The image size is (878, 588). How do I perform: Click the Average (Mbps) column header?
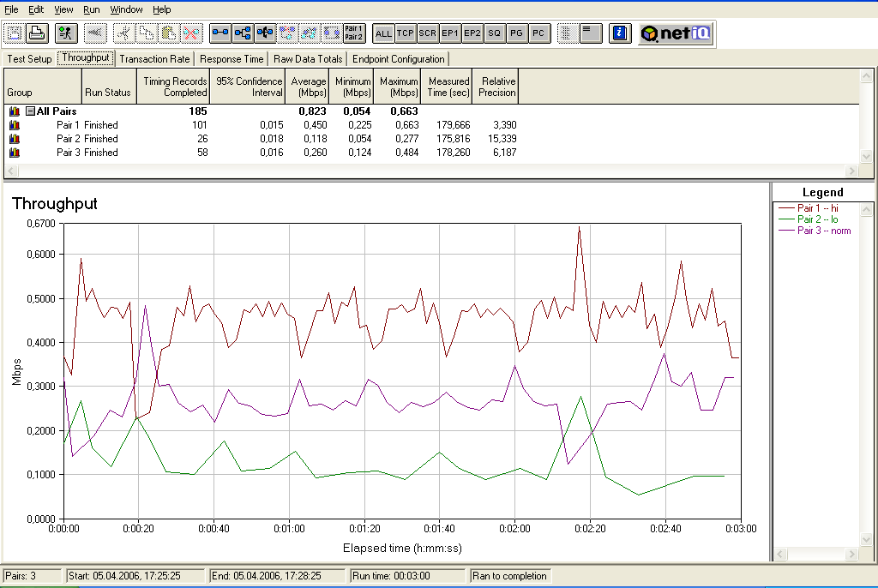[x=309, y=87]
